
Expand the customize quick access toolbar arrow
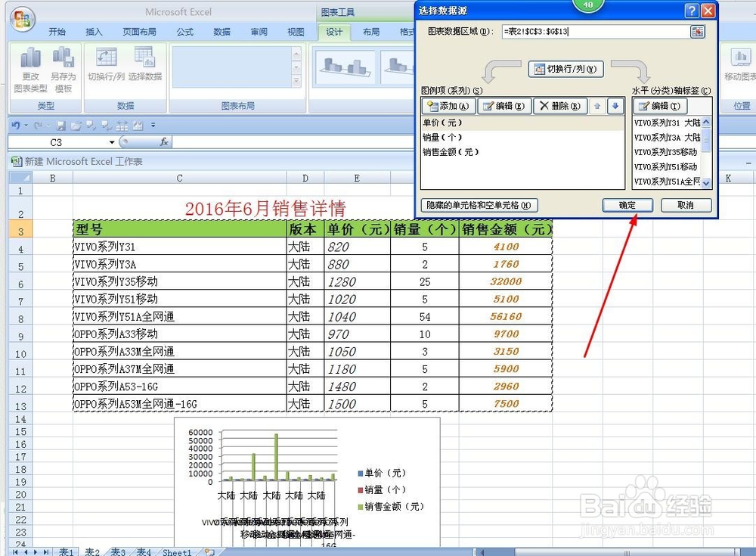point(153,126)
